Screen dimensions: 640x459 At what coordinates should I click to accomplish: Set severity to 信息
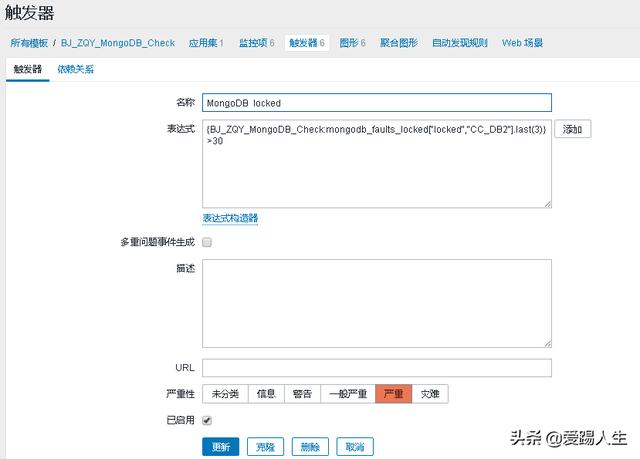click(x=266, y=394)
